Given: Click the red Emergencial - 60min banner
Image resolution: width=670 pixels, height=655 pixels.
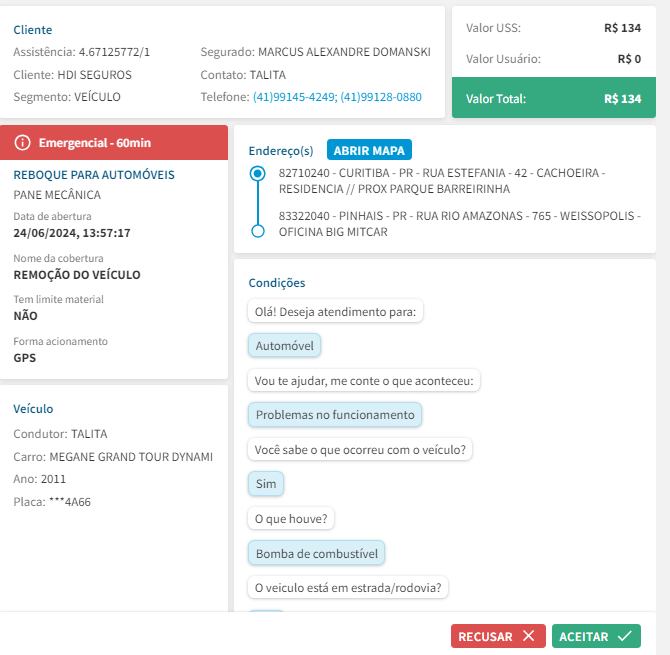Looking at the screenshot, I should point(115,143).
